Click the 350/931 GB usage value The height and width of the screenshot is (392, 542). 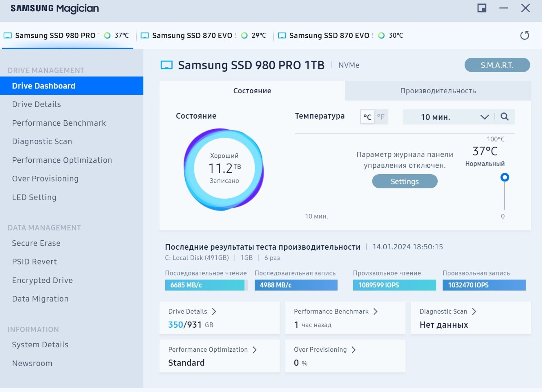point(191,324)
